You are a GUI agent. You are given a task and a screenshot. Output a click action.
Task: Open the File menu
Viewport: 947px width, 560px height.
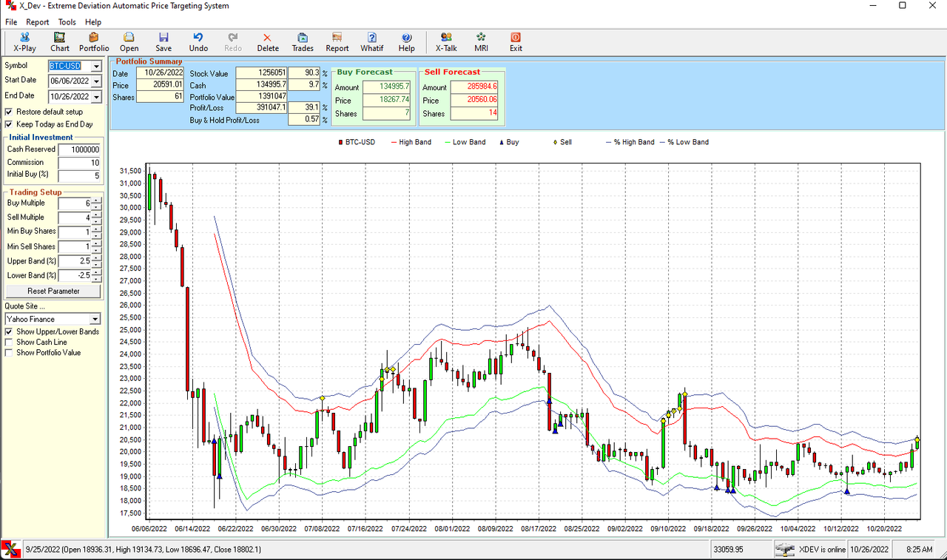pos(11,22)
